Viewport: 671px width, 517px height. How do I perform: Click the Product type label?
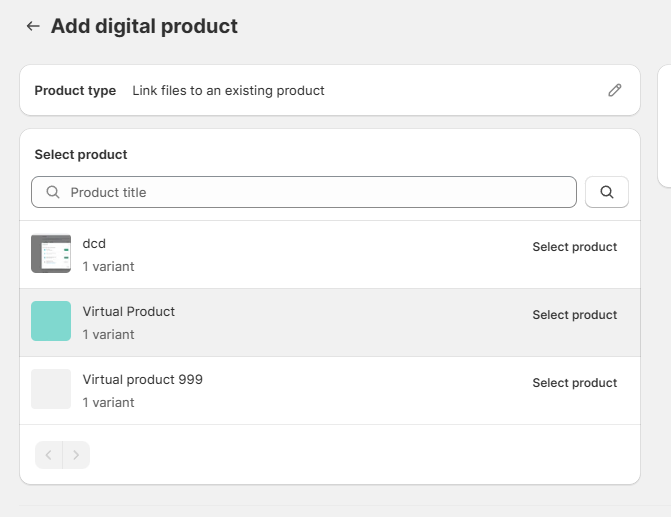(75, 91)
